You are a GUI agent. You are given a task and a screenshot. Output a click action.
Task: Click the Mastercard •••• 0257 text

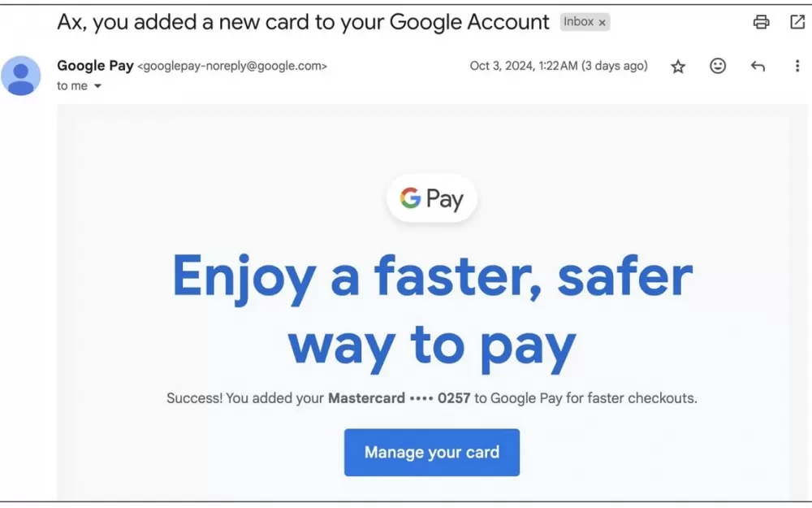(x=400, y=398)
